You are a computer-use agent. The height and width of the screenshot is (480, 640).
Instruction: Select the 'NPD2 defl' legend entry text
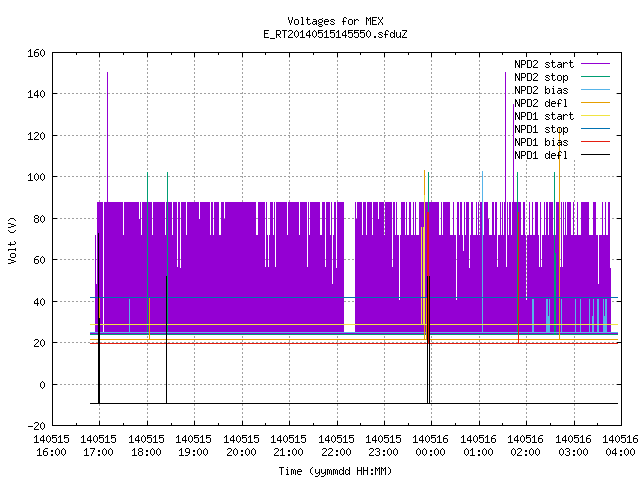(541, 103)
